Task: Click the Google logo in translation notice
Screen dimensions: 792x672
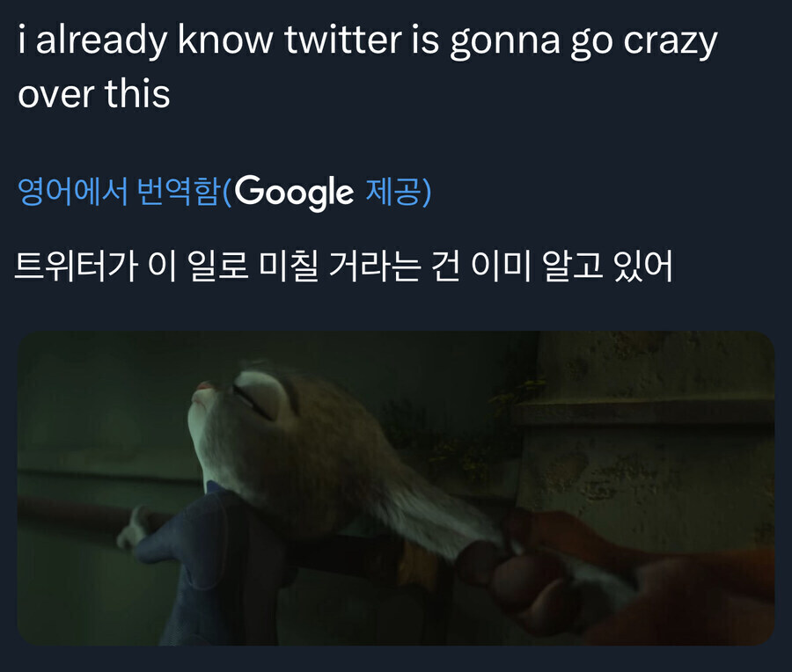Action: point(294,192)
